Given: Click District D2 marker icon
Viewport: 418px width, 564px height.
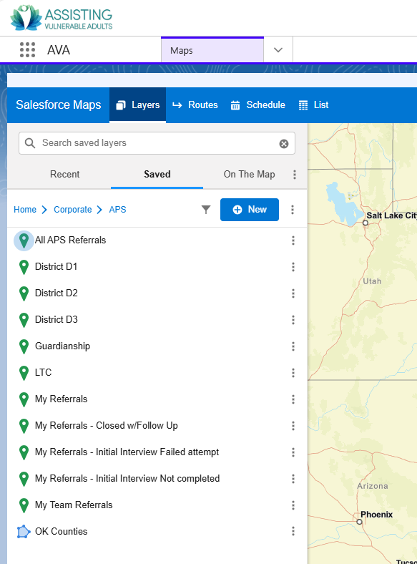Looking at the screenshot, I should pos(24,293).
